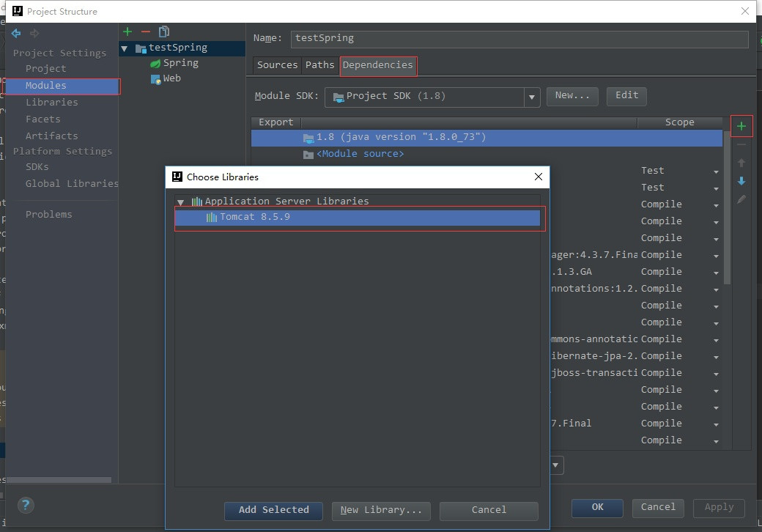Select Project in Project Settings
The width and height of the screenshot is (762, 532).
tap(45, 68)
